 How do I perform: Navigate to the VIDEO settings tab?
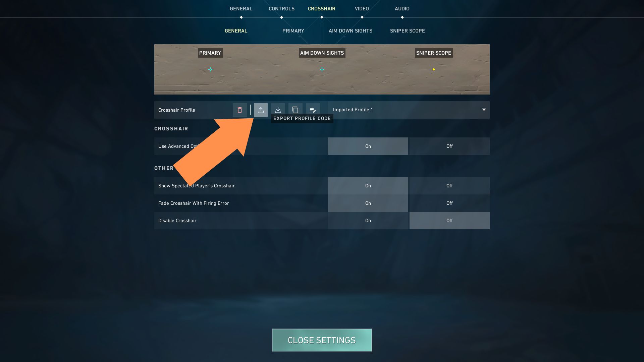point(362,9)
